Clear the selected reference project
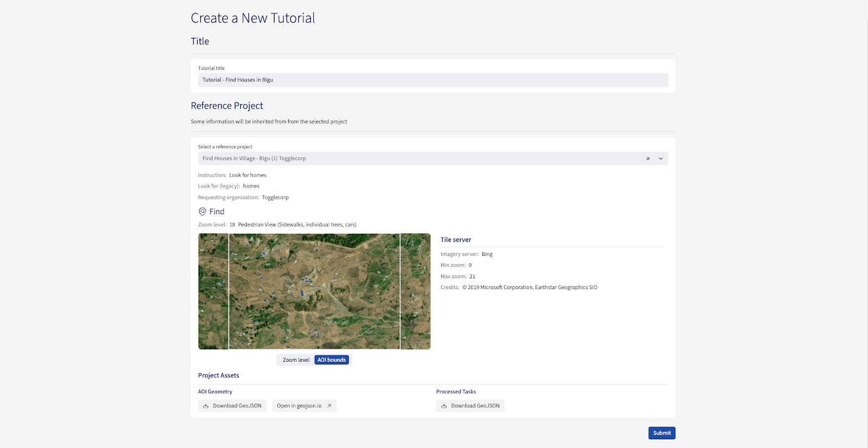868x448 pixels. (x=648, y=158)
